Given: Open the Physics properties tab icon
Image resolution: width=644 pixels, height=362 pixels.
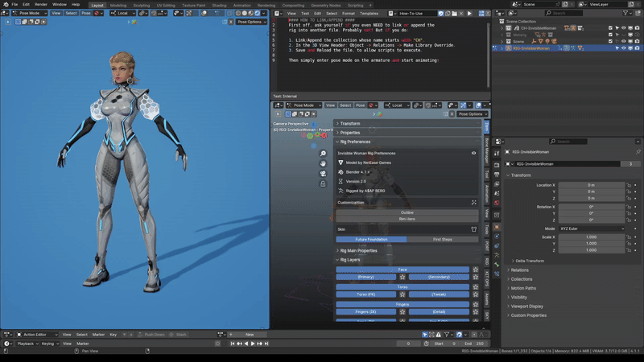Looking at the screenshot, I should tap(497, 237).
